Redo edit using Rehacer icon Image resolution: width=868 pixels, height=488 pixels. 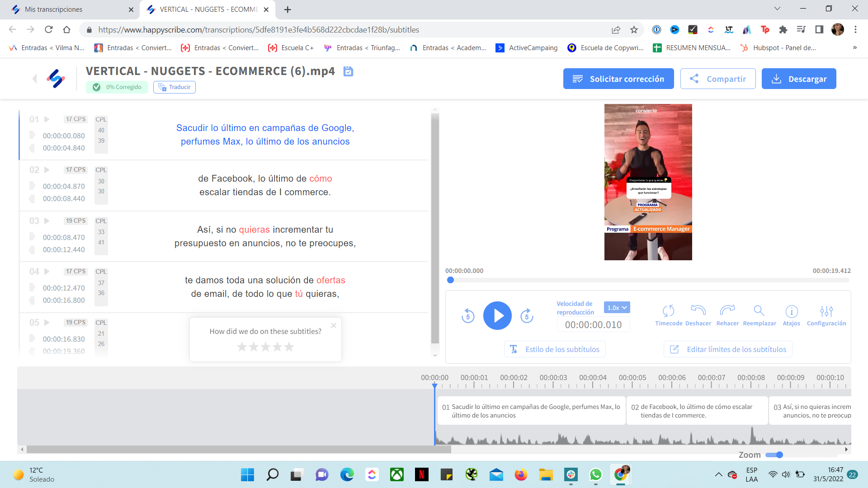728,312
